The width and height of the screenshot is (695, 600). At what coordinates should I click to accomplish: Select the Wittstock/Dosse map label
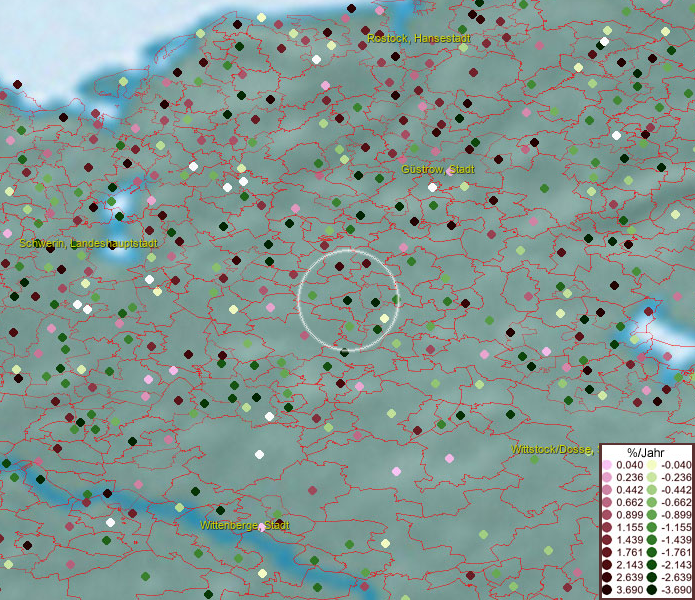(x=551, y=449)
